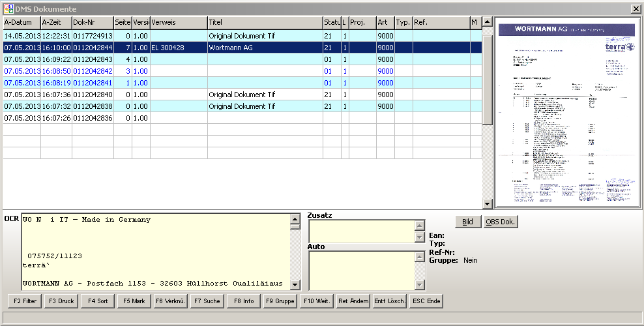Click the DMS Dokumente title bar icon
The height and width of the screenshot is (326, 644).
pyautogui.click(x=8, y=8)
